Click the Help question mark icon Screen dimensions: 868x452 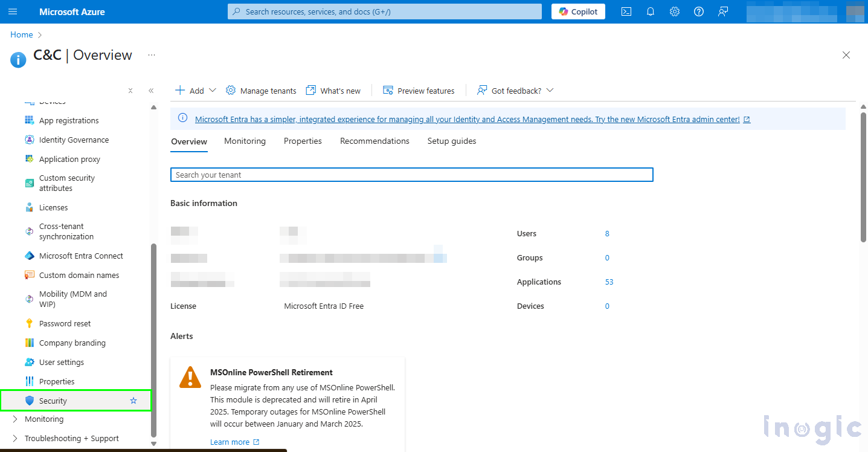[x=699, y=11]
